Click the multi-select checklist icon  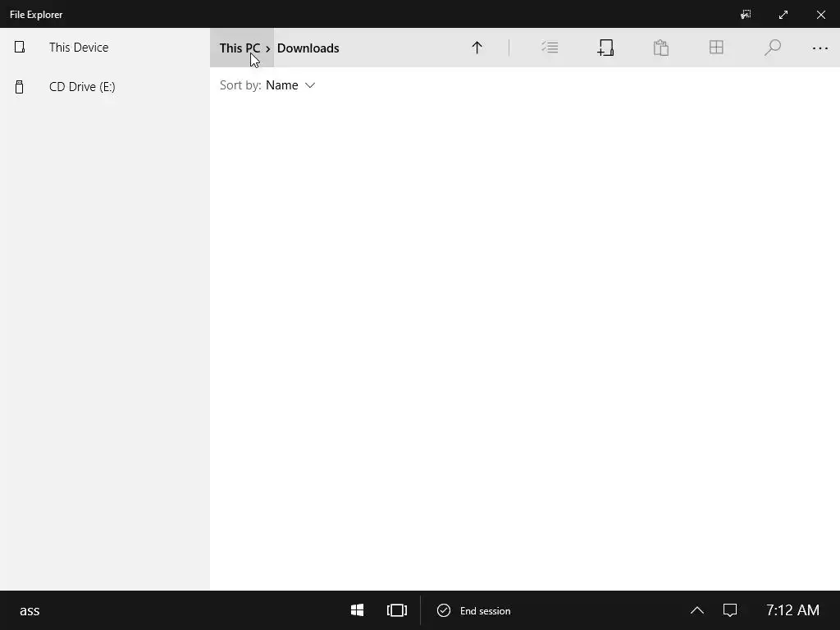click(x=550, y=48)
